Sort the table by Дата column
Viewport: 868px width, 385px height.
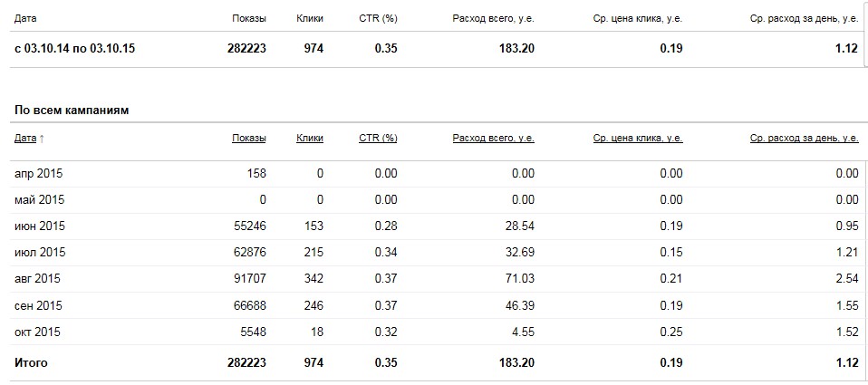tap(24, 138)
